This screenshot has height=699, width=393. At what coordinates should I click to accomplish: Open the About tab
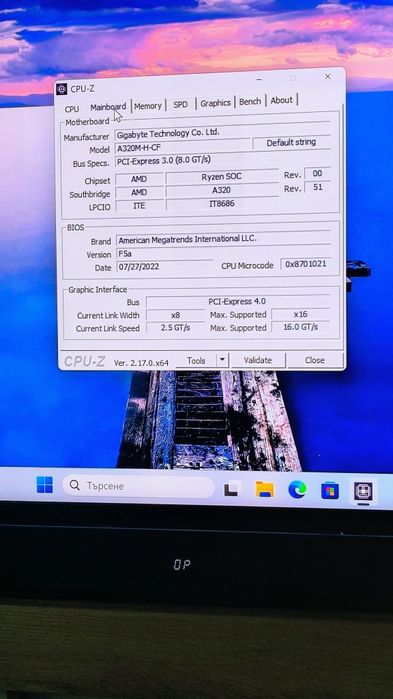pyautogui.click(x=282, y=100)
